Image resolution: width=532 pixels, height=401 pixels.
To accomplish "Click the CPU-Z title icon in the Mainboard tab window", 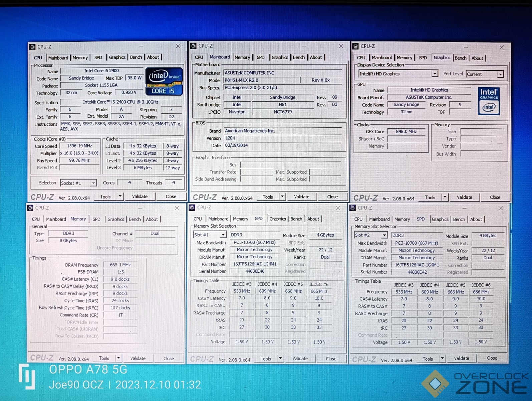I will click(x=193, y=46).
